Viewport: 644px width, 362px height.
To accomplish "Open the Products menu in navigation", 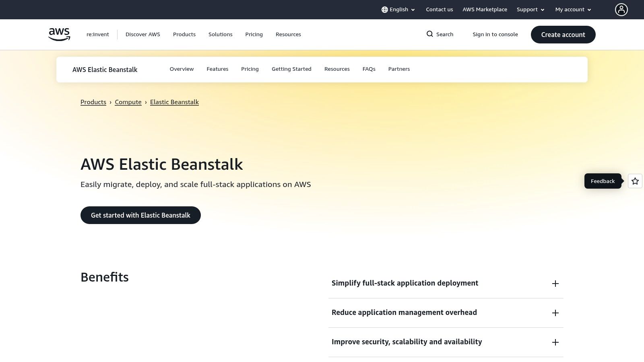I will [184, 35].
